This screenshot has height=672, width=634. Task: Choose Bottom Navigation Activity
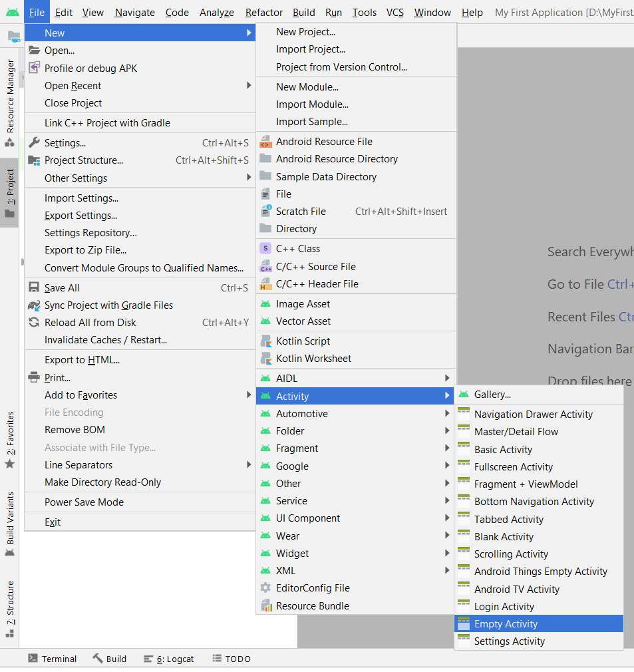(539, 502)
